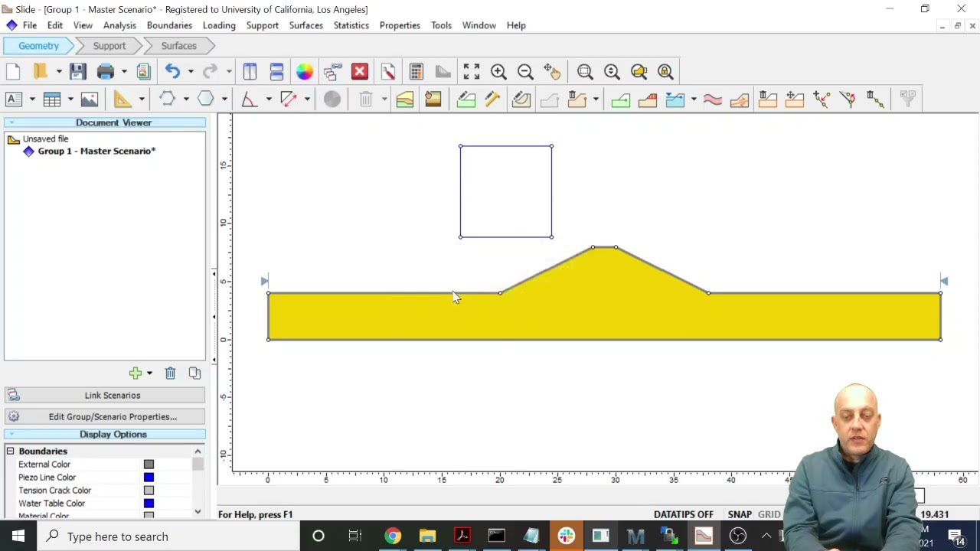This screenshot has width=980, height=551.
Task: Open the Statistics menu
Action: tap(351, 25)
